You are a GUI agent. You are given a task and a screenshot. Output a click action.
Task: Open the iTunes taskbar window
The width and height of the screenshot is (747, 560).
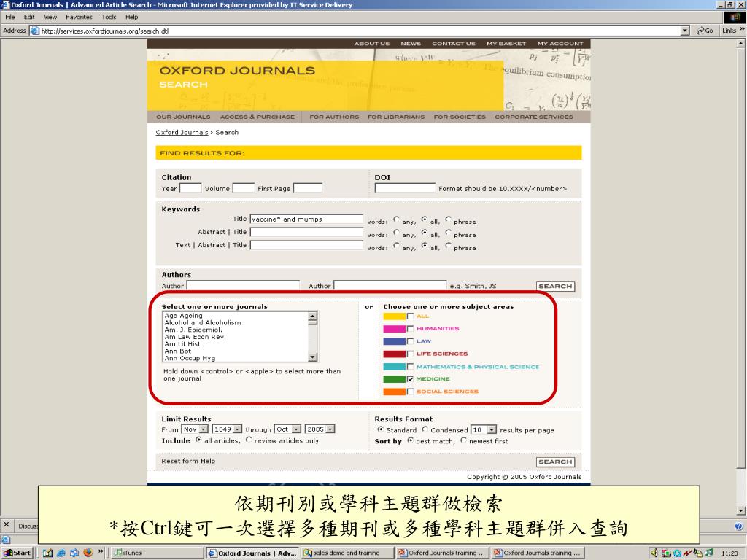tap(158, 553)
